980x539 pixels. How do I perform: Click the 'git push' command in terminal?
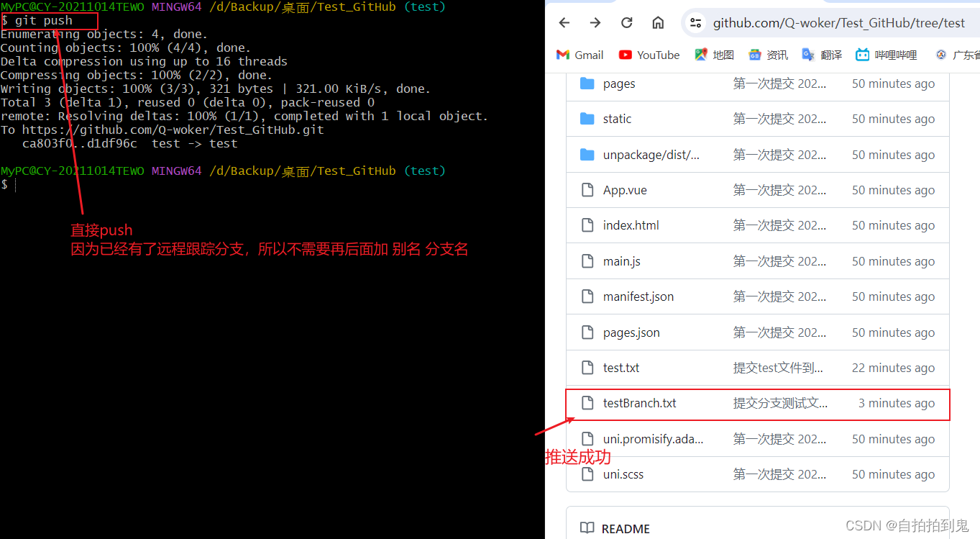[x=44, y=20]
